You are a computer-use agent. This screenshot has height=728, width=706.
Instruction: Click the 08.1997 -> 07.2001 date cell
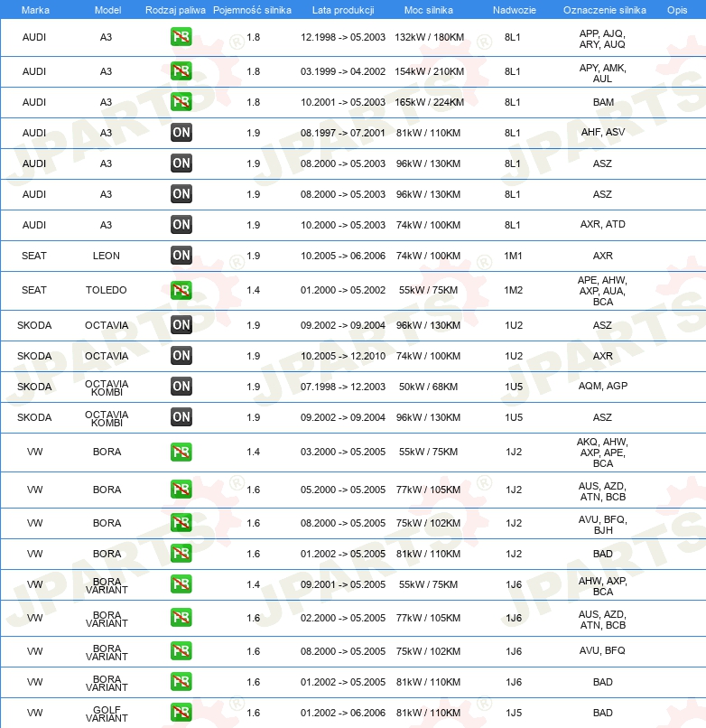342,134
